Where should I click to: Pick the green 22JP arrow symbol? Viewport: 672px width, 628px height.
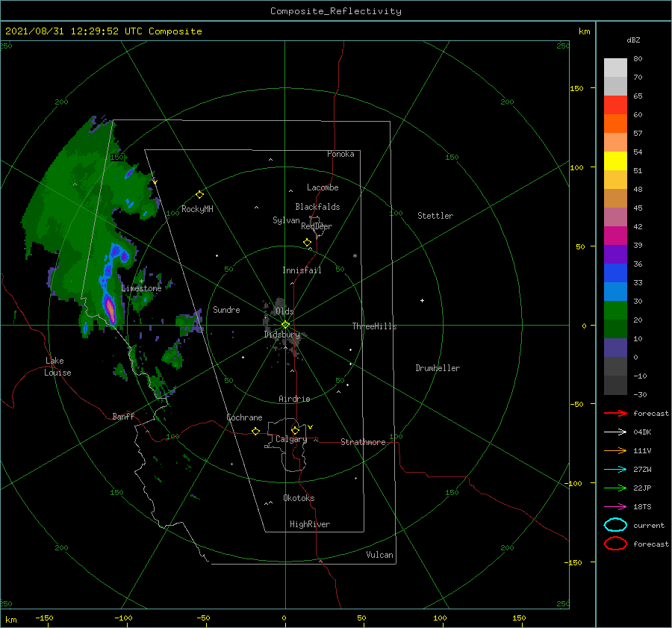coord(615,488)
